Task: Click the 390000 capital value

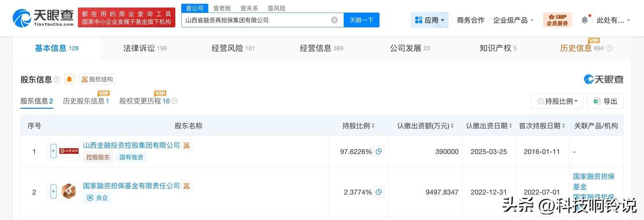Action: click(x=447, y=151)
